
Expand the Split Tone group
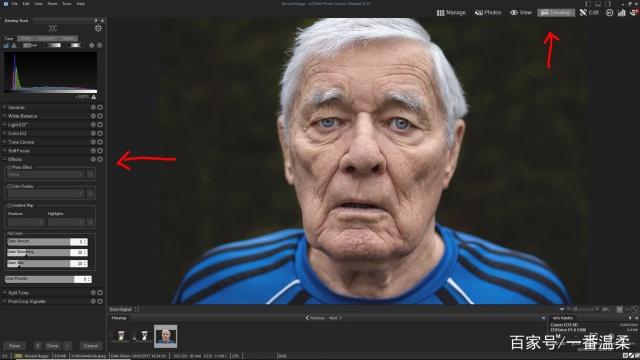(18, 293)
